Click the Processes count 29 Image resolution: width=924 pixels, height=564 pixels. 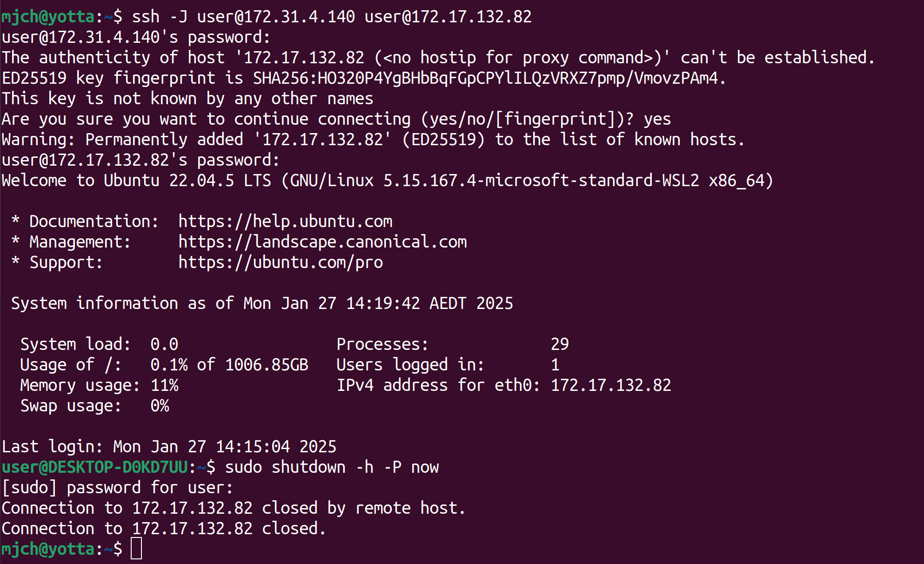tap(559, 344)
